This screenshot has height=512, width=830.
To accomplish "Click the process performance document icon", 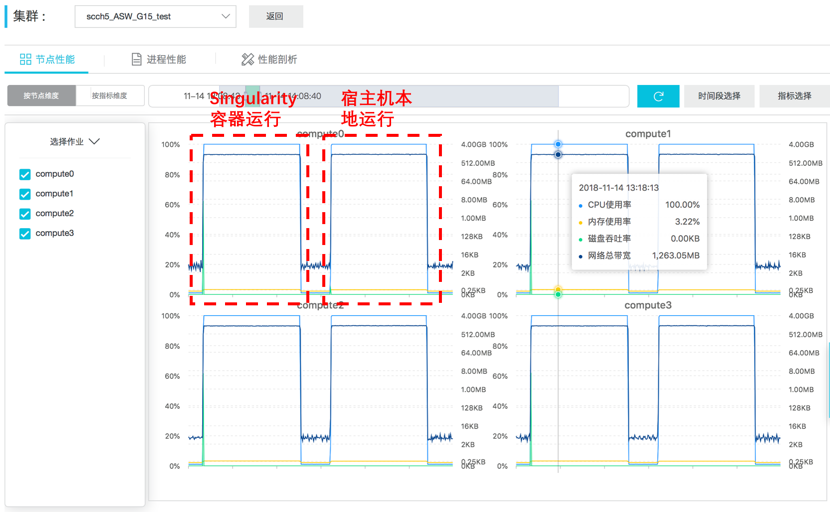I will [137, 59].
